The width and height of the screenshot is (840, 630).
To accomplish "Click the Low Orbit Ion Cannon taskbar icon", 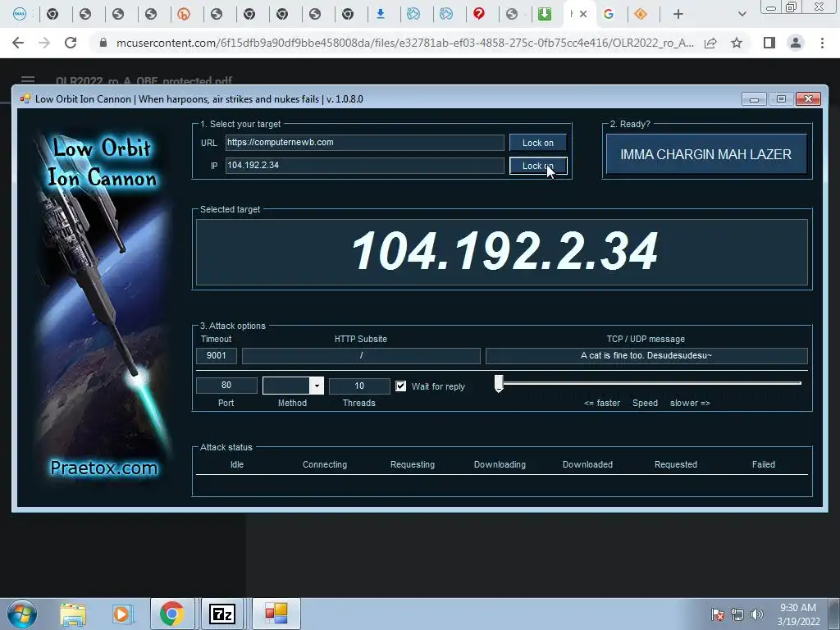I will (276, 614).
